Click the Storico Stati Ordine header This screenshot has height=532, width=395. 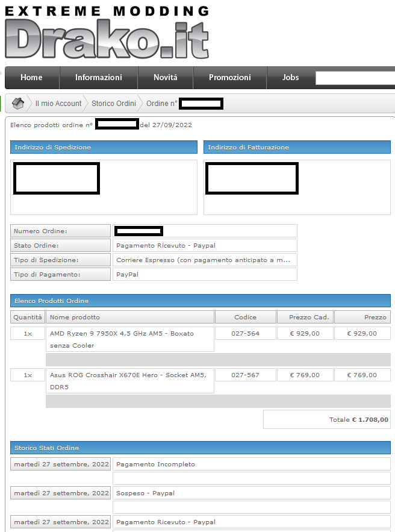(x=201, y=448)
